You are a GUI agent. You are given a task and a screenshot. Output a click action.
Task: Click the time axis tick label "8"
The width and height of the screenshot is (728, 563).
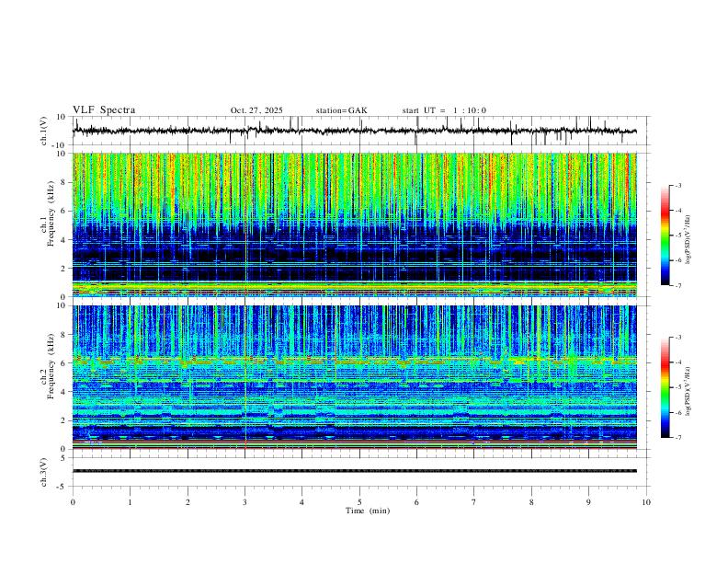531,502
